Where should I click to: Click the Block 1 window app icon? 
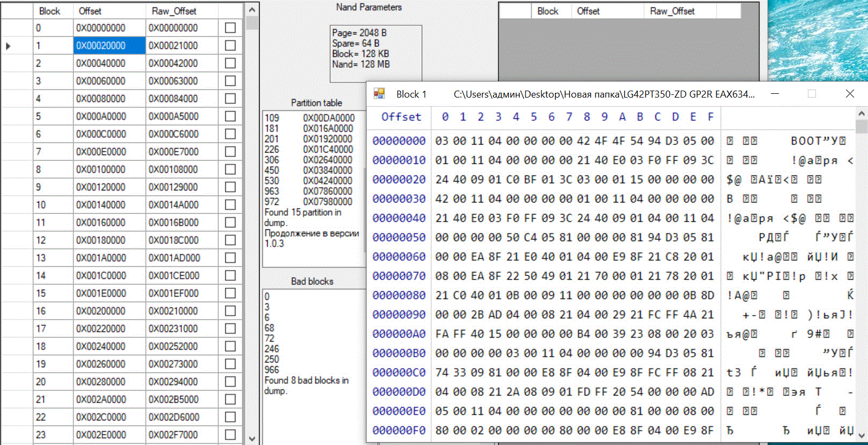(x=379, y=94)
